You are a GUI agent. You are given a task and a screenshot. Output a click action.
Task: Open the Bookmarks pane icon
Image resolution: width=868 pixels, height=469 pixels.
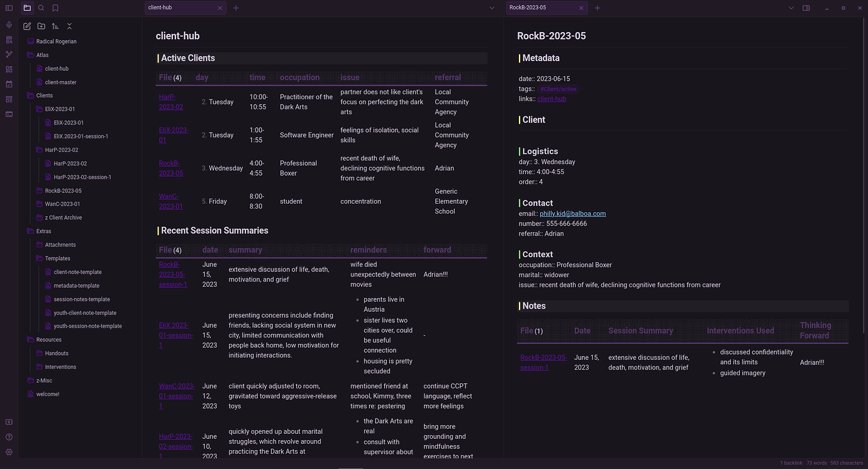[x=55, y=8]
